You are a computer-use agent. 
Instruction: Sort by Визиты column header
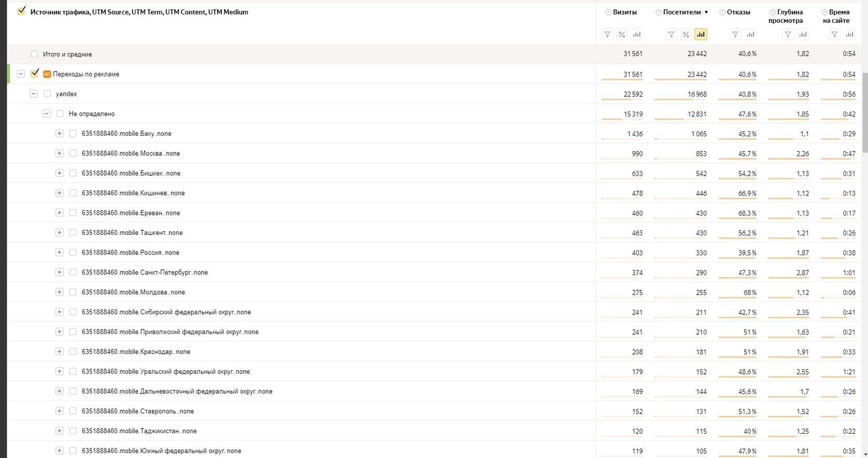tap(625, 12)
